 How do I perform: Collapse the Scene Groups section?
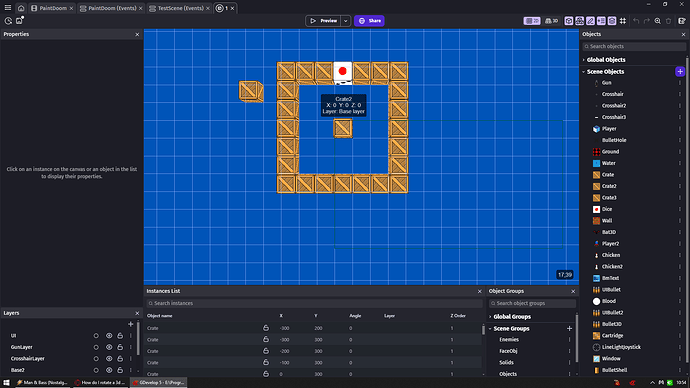(x=490, y=329)
